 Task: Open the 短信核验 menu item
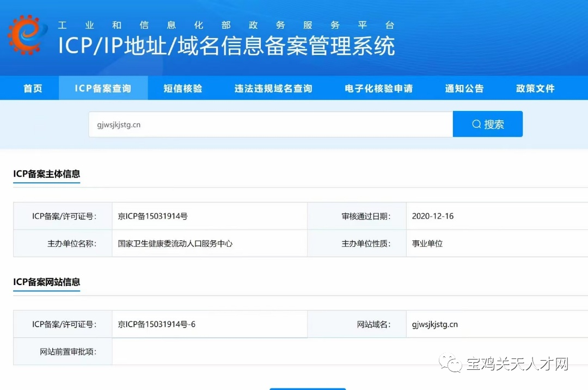(182, 88)
